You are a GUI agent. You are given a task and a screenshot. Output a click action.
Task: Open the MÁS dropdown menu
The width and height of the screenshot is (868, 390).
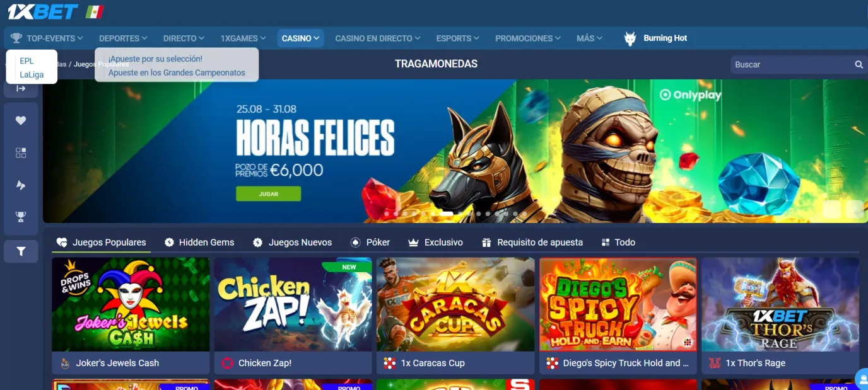point(589,38)
